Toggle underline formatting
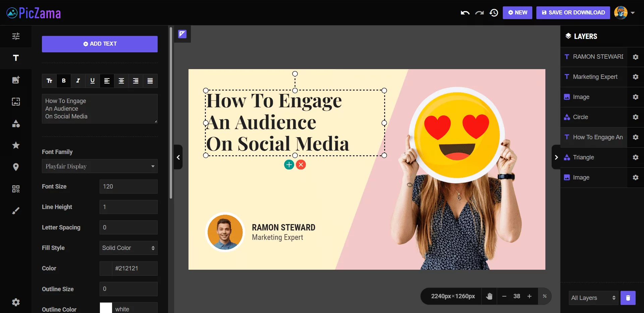Image resolution: width=644 pixels, height=313 pixels. [93, 81]
